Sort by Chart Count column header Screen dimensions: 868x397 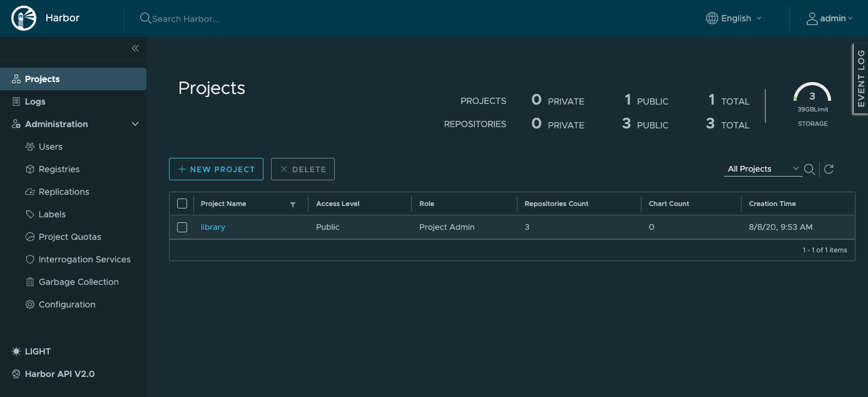[669, 204]
